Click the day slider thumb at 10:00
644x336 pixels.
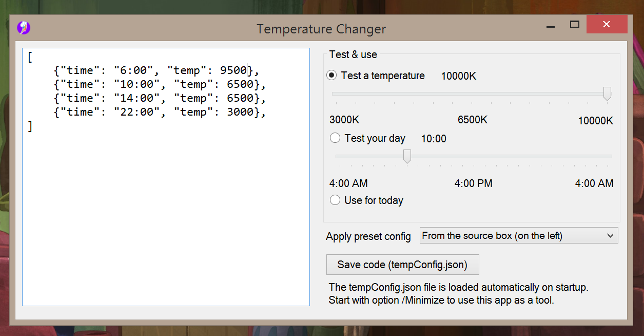coord(407,156)
